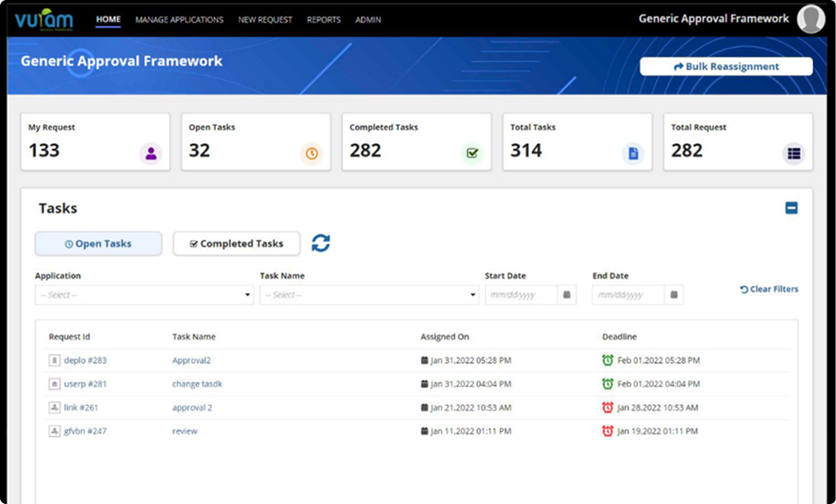Go to the Reports menu
This screenshot has height=504, width=836.
click(324, 20)
